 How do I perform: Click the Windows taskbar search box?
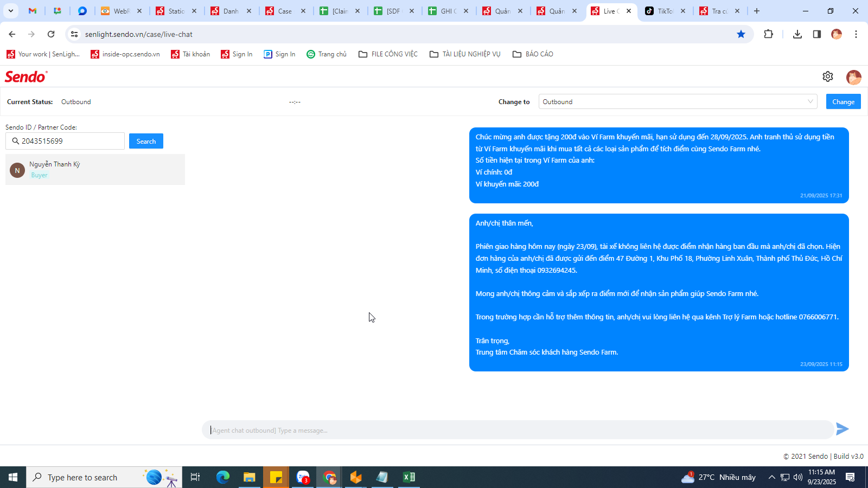click(x=104, y=477)
